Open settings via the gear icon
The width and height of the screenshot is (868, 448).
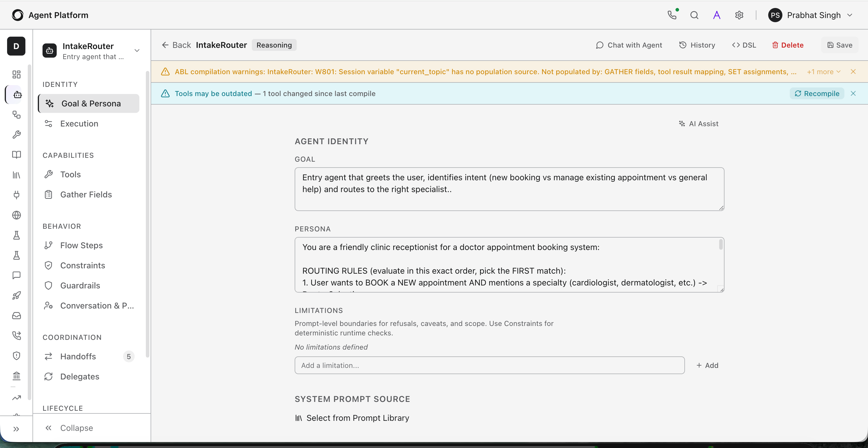tap(739, 15)
